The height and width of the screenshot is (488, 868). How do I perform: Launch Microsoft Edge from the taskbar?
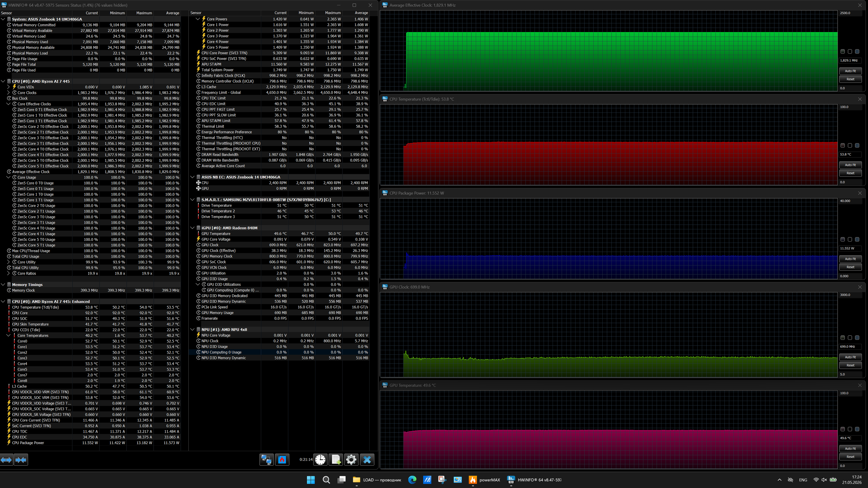point(412,480)
